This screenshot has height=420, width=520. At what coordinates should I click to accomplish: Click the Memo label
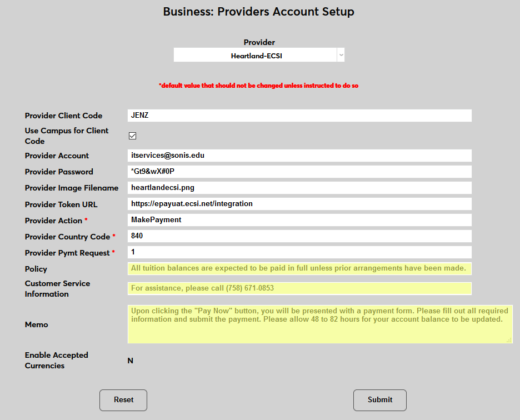(37, 324)
